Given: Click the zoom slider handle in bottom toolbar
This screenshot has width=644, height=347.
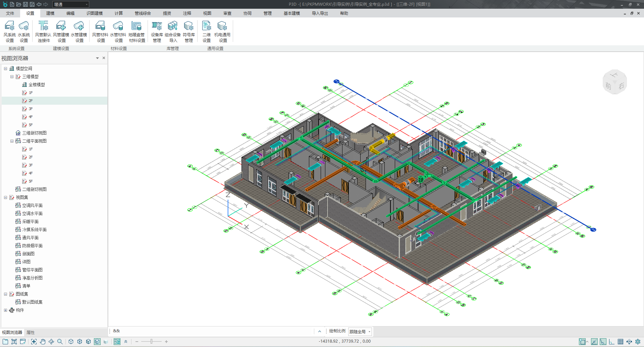Looking at the screenshot, I should (x=151, y=342).
